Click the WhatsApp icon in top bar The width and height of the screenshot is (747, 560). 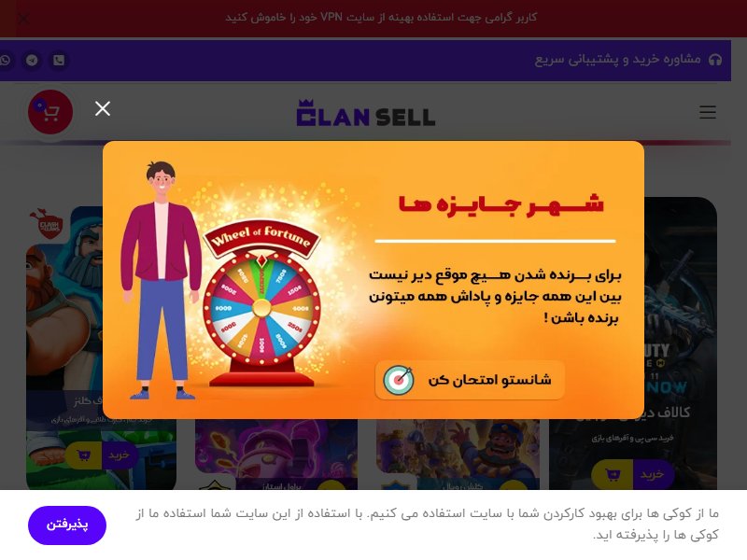coord(6,61)
